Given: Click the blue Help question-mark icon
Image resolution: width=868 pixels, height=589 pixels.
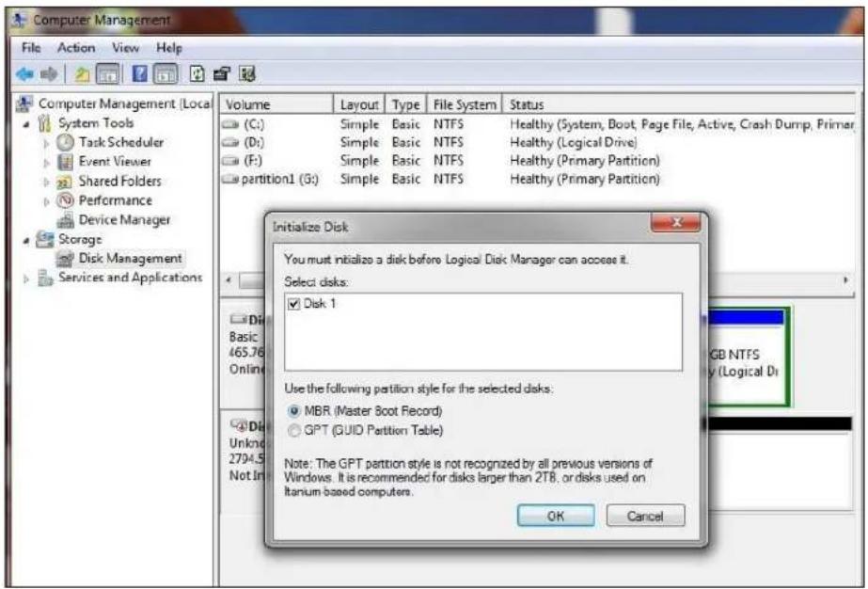Looking at the screenshot, I should pyautogui.click(x=140, y=73).
